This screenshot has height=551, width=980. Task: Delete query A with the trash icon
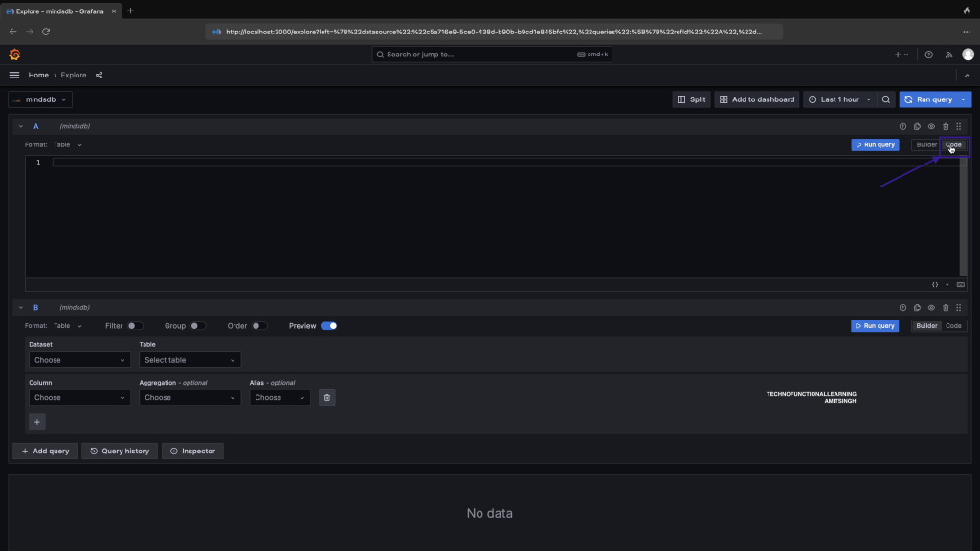click(946, 126)
